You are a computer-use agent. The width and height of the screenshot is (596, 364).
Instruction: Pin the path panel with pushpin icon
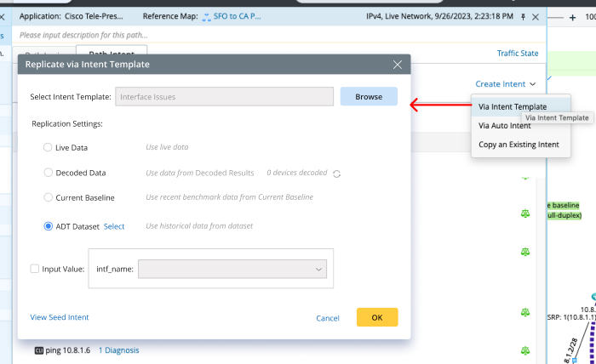click(x=520, y=17)
